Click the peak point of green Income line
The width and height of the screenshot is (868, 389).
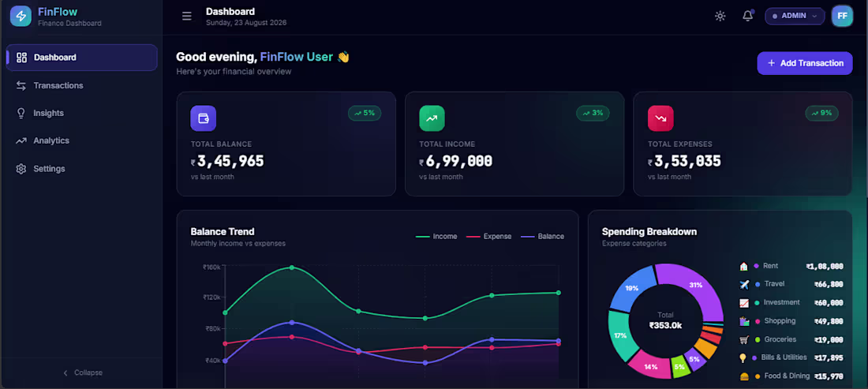click(292, 267)
